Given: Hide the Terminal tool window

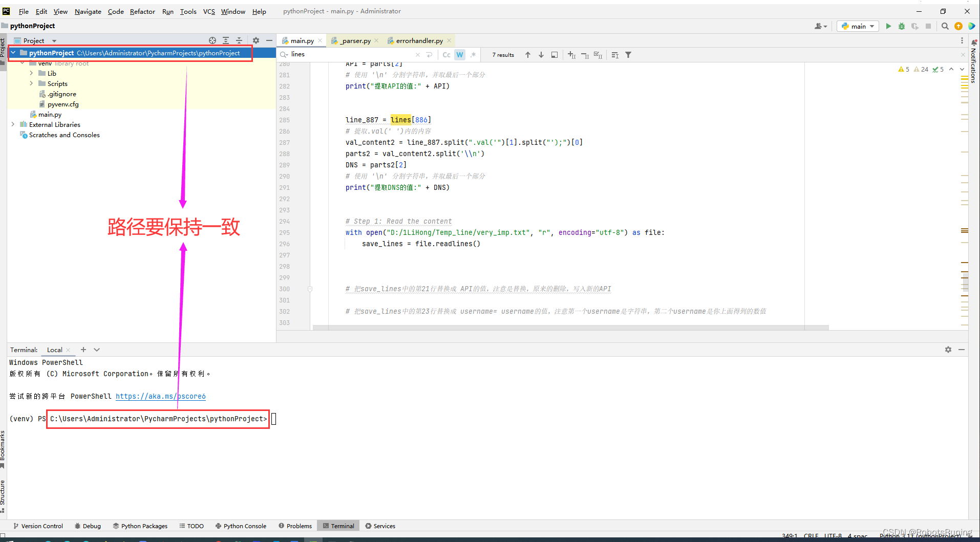Looking at the screenshot, I should click(x=962, y=350).
